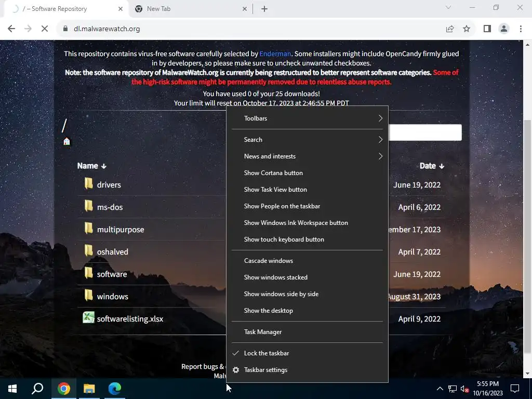
Task: Open the notification center icon
Action: (515, 389)
